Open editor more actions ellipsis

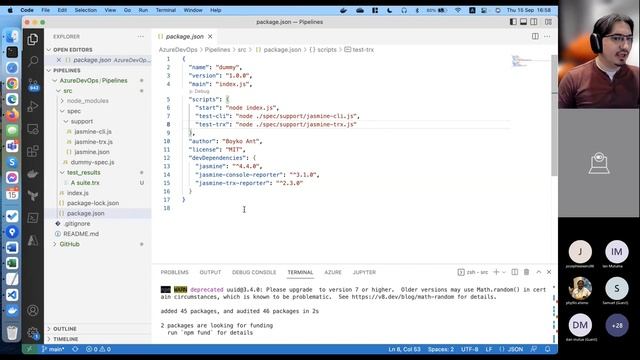(x=547, y=36)
